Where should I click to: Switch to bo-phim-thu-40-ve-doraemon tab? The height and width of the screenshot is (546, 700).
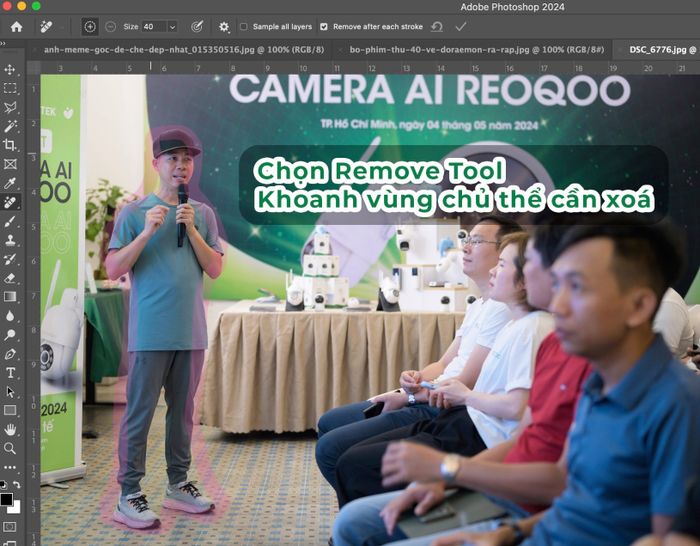click(476, 50)
